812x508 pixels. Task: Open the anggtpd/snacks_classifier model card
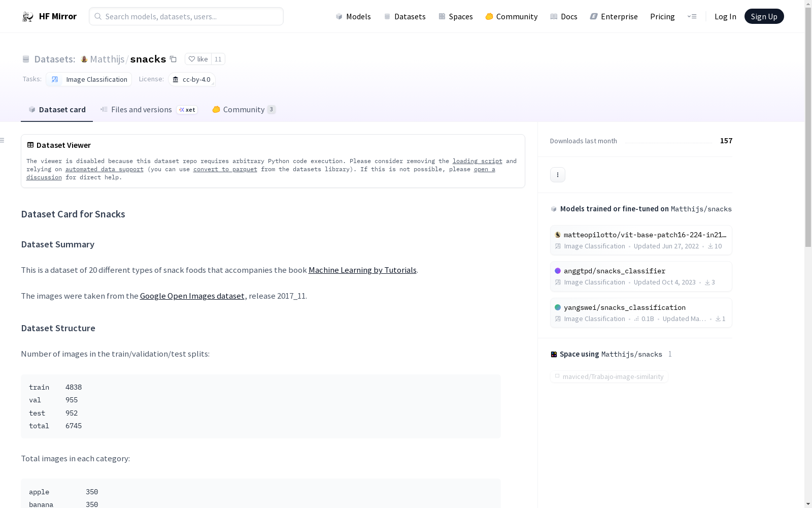click(641, 276)
